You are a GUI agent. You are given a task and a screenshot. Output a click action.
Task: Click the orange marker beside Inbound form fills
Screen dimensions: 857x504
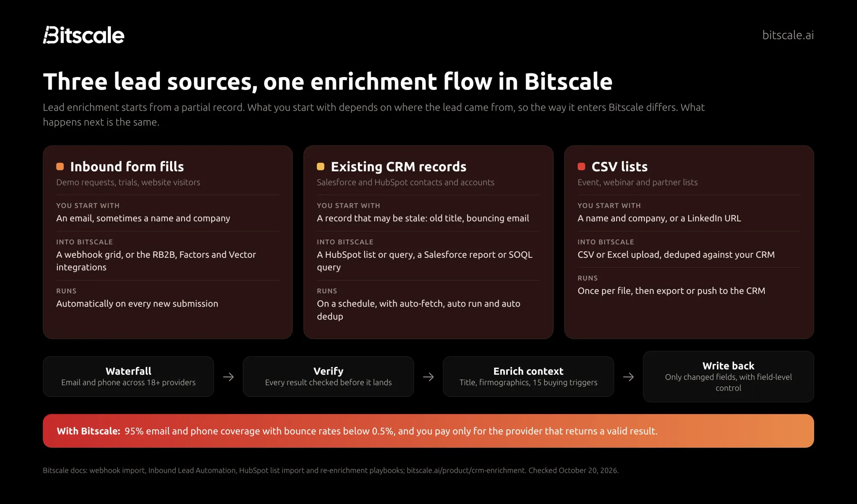[60, 167]
